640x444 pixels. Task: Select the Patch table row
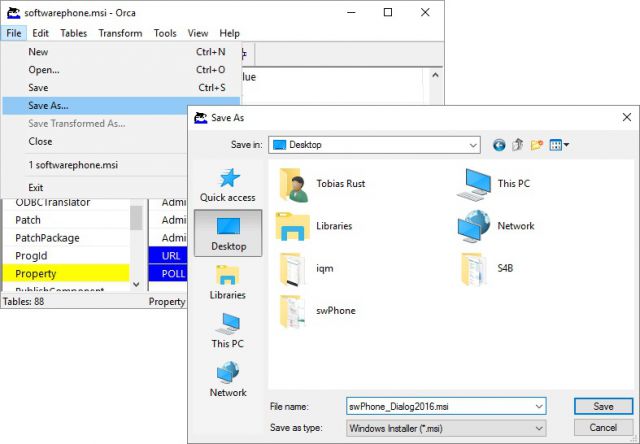coord(66,220)
